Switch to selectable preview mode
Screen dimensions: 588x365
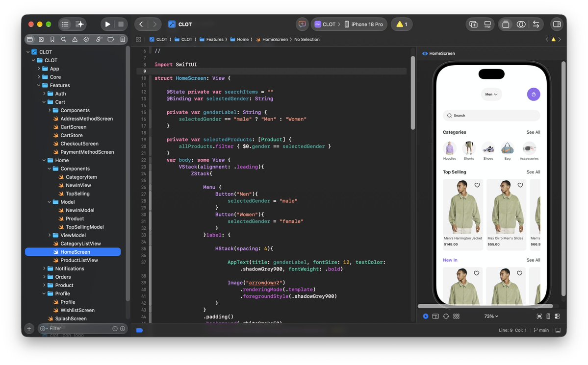(435, 316)
